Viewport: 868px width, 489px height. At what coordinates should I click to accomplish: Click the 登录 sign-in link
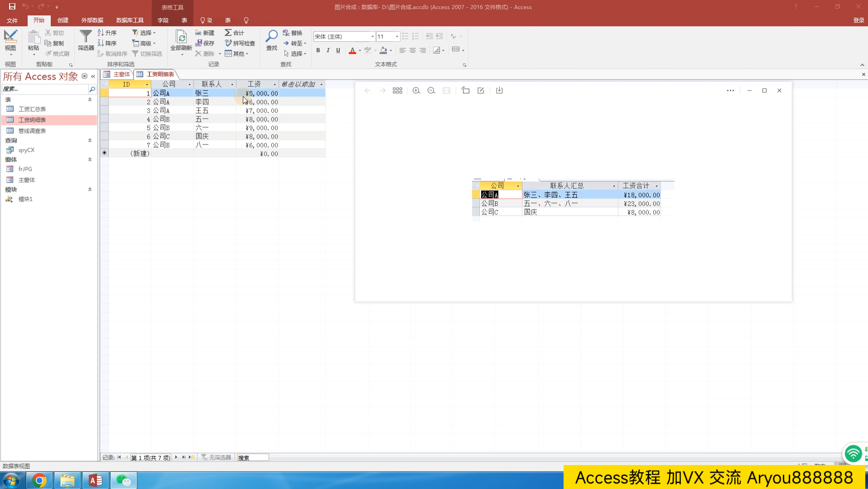pos(858,20)
